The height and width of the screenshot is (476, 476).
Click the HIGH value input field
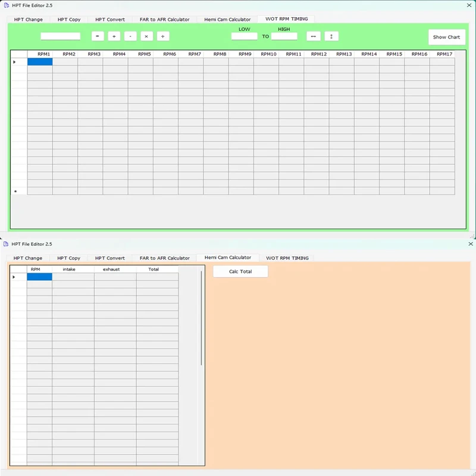[284, 36]
